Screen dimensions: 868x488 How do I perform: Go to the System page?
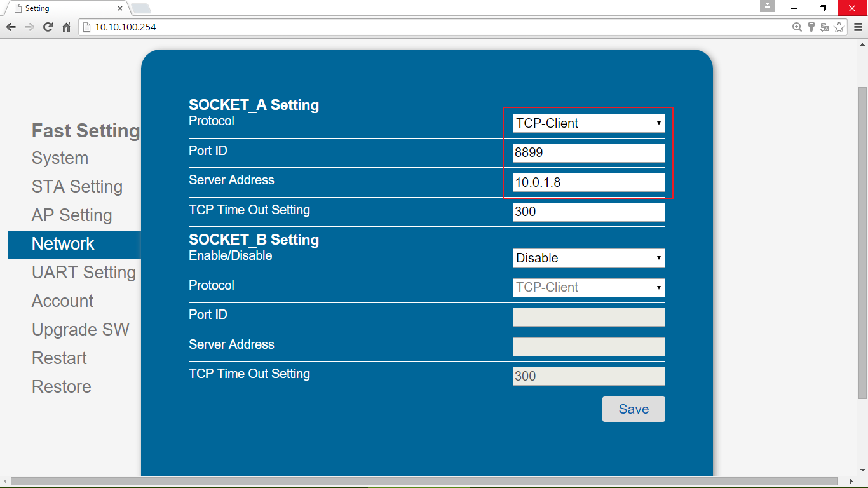click(x=60, y=158)
